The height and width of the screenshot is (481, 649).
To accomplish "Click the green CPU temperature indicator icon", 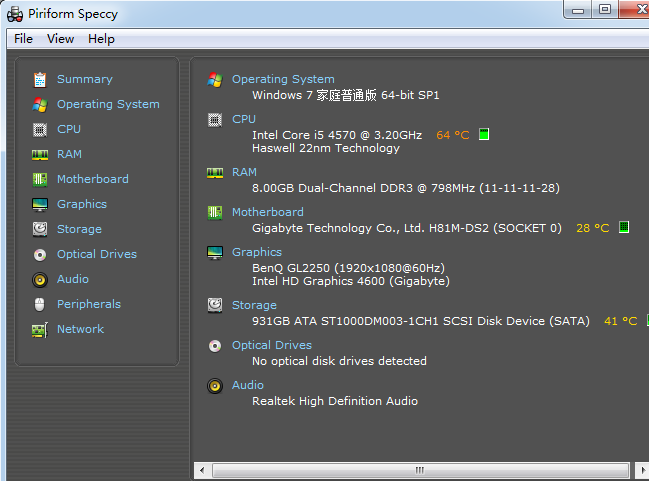I will [x=484, y=134].
